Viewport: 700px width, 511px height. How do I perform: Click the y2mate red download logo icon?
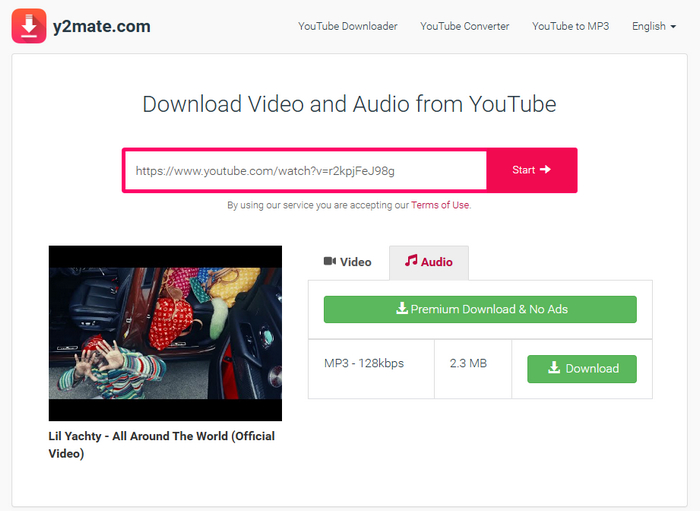point(29,26)
